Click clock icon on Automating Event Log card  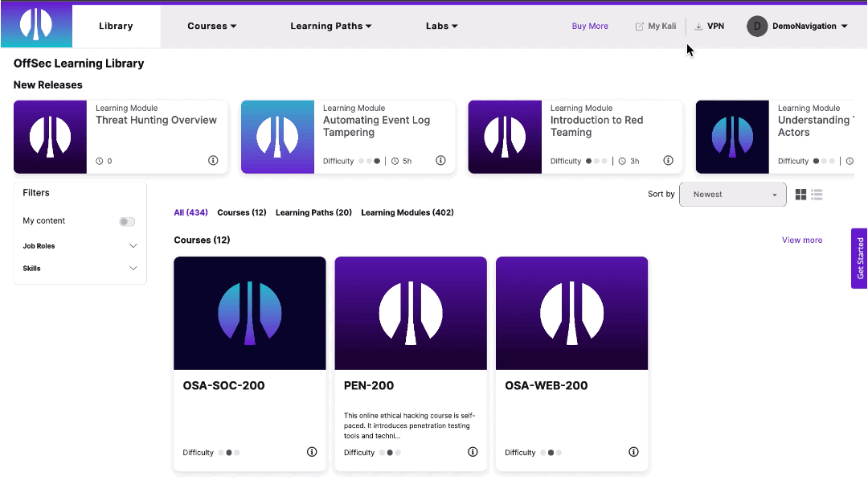tap(395, 161)
